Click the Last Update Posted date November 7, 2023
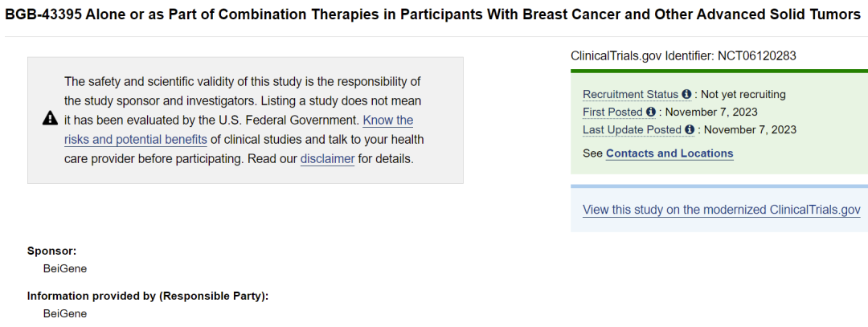Viewport: 868px width, 327px height. coord(750,130)
